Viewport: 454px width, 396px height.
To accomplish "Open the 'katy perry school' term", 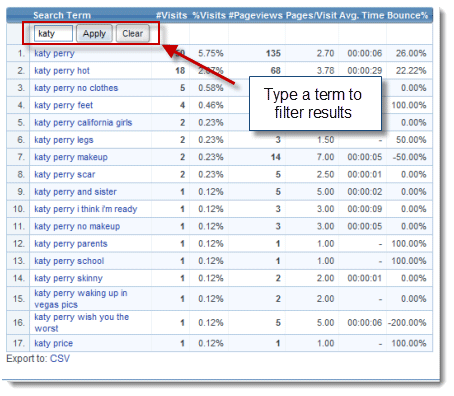I will 69,261.
